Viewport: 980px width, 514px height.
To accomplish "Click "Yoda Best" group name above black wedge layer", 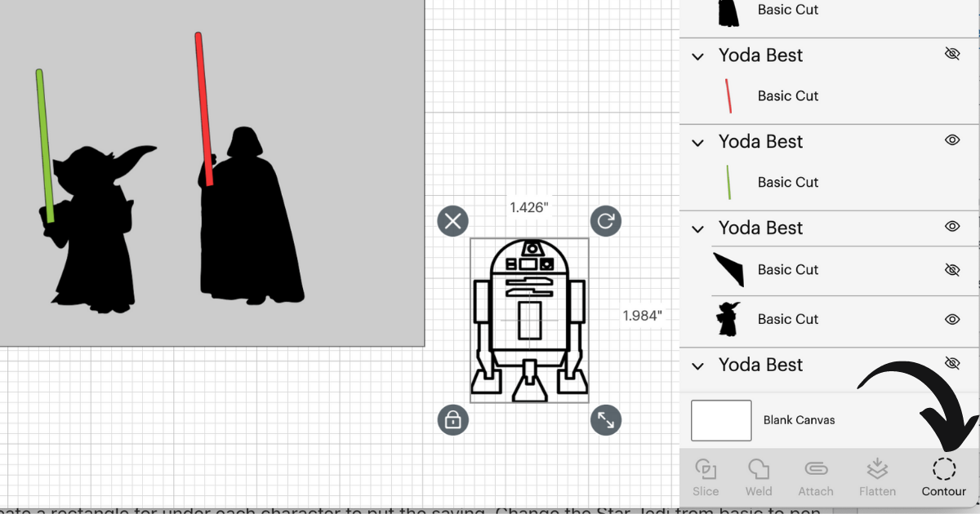I will click(761, 228).
